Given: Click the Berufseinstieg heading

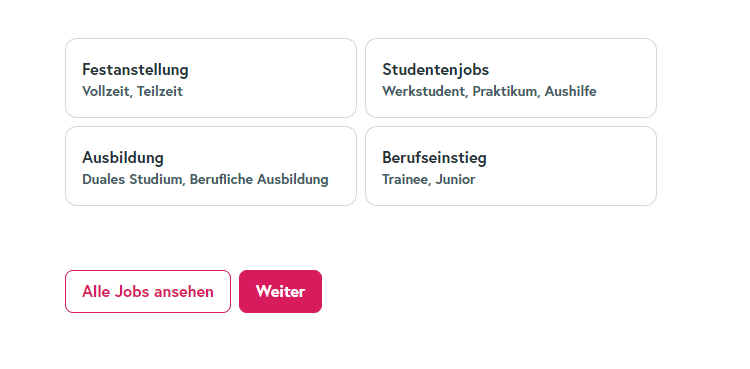Looking at the screenshot, I should click(x=434, y=157).
